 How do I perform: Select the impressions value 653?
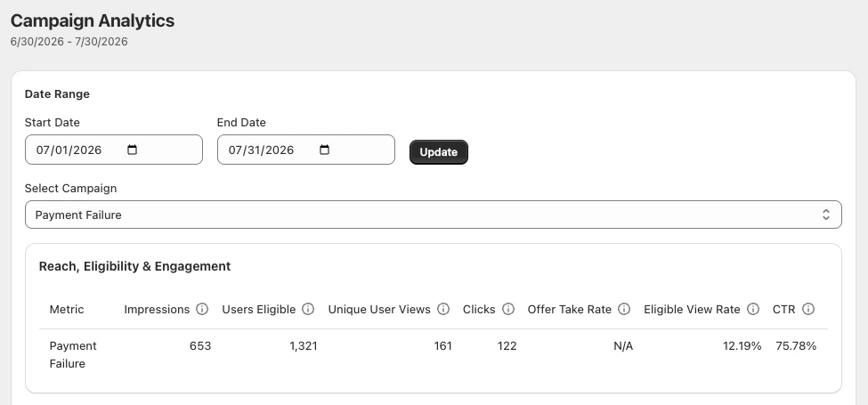(x=200, y=345)
